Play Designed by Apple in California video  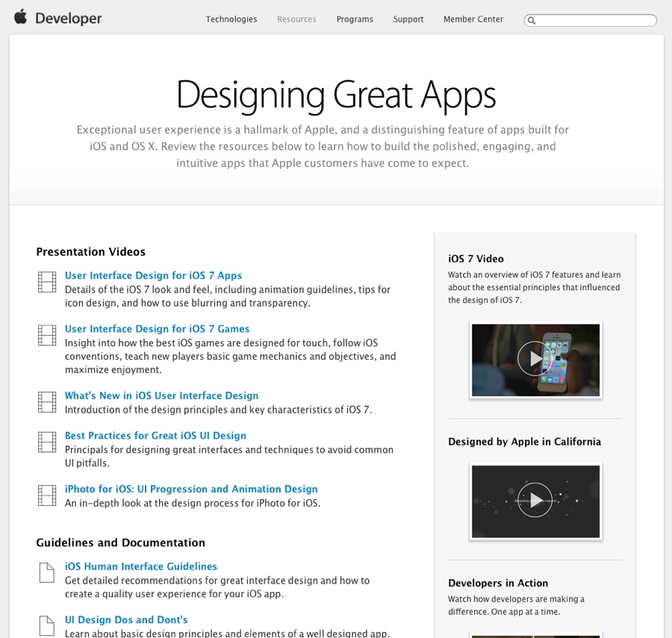535,501
